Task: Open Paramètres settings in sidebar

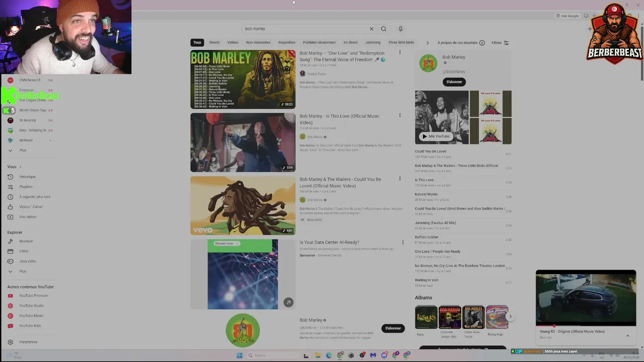Action: 28,342
